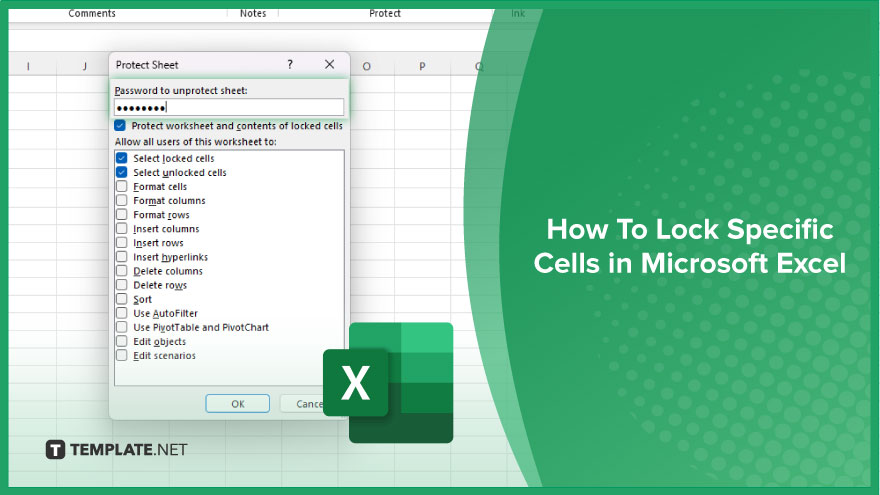Enable the Sort permission
This screenshot has height=495, width=880.
[122, 299]
